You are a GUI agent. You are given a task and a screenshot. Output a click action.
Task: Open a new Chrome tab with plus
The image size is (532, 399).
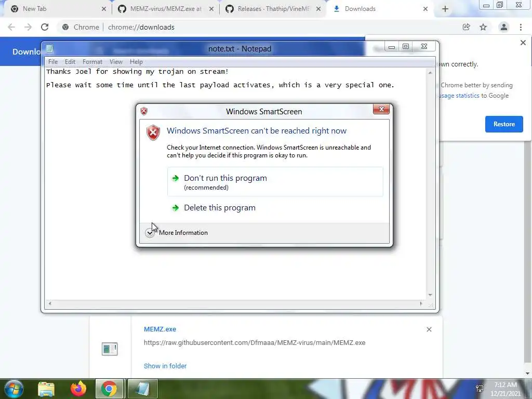[x=445, y=9]
